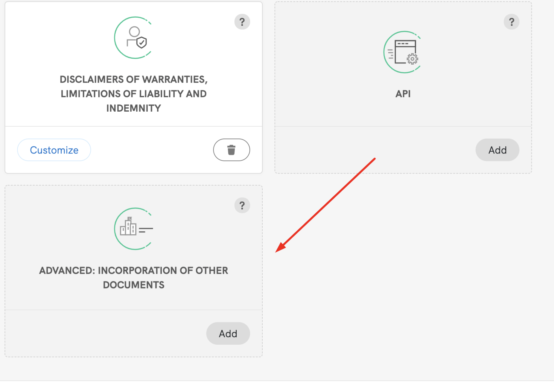Click the red arrow's arrowhead
The image size is (554, 392).
click(x=280, y=248)
